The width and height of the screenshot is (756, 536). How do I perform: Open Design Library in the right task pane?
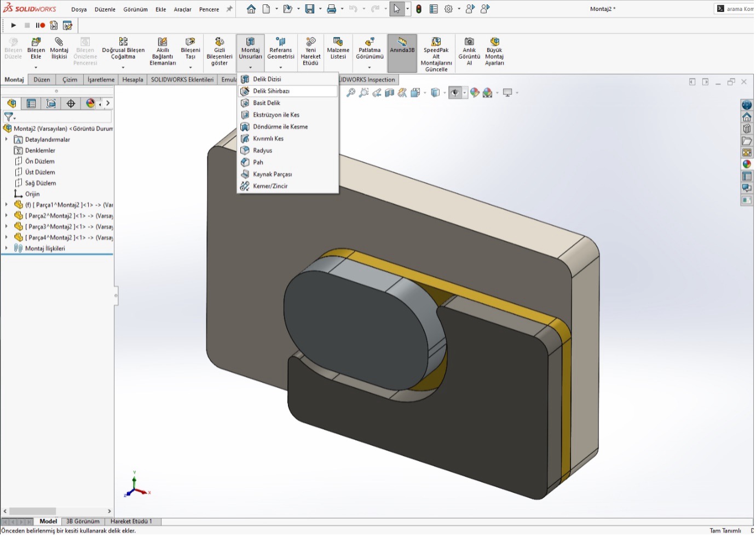(x=747, y=129)
